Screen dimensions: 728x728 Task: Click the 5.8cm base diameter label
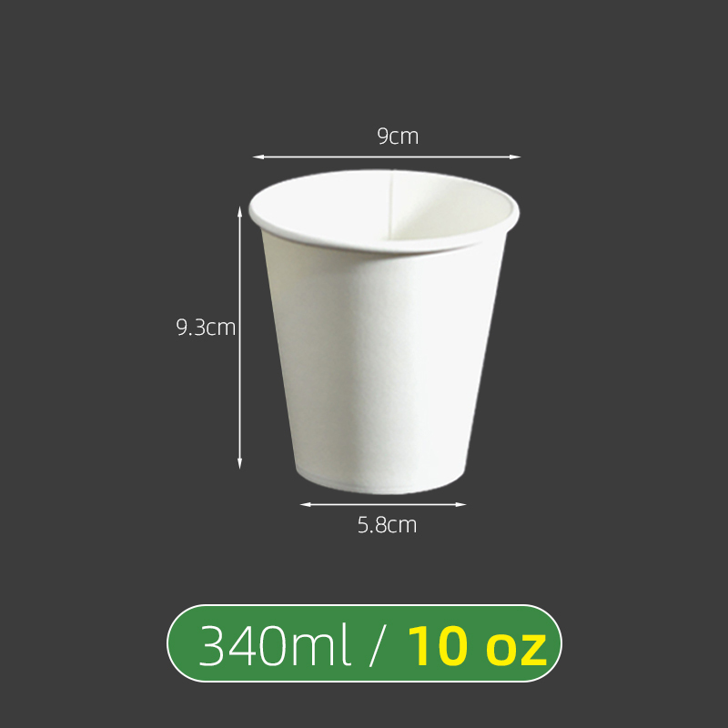point(387,525)
